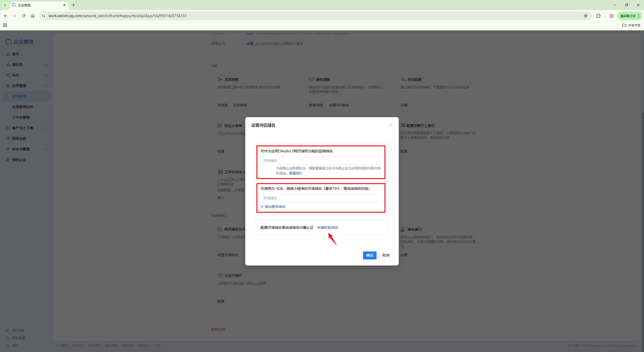Click the 确定 button in dialog

[x=370, y=255]
